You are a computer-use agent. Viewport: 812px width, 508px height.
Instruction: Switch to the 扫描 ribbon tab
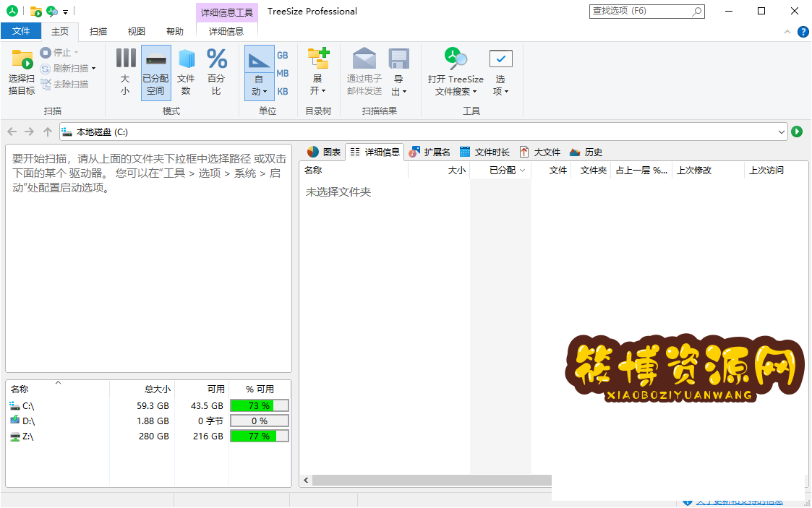[x=98, y=32]
